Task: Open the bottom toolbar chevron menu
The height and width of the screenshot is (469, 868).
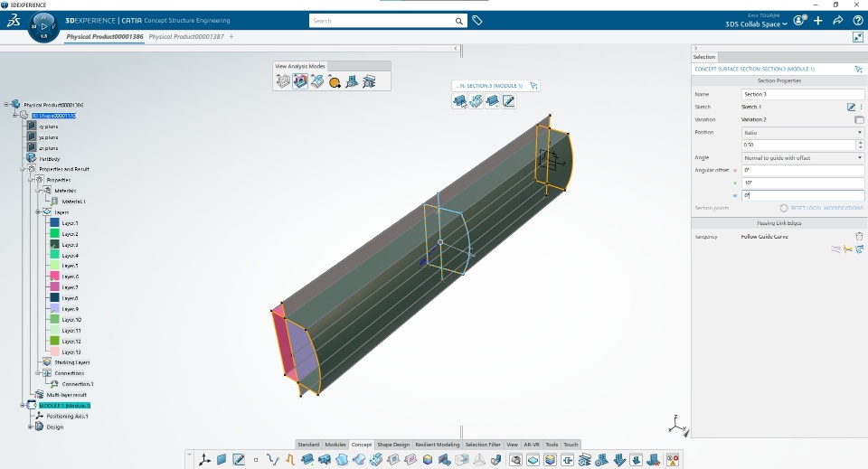Action: (x=189, y=455)
